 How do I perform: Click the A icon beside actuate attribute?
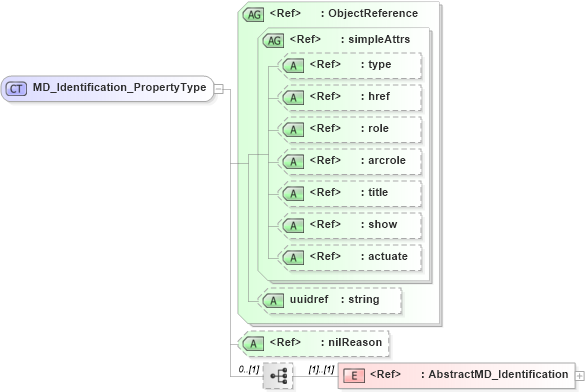coord(293,258)
